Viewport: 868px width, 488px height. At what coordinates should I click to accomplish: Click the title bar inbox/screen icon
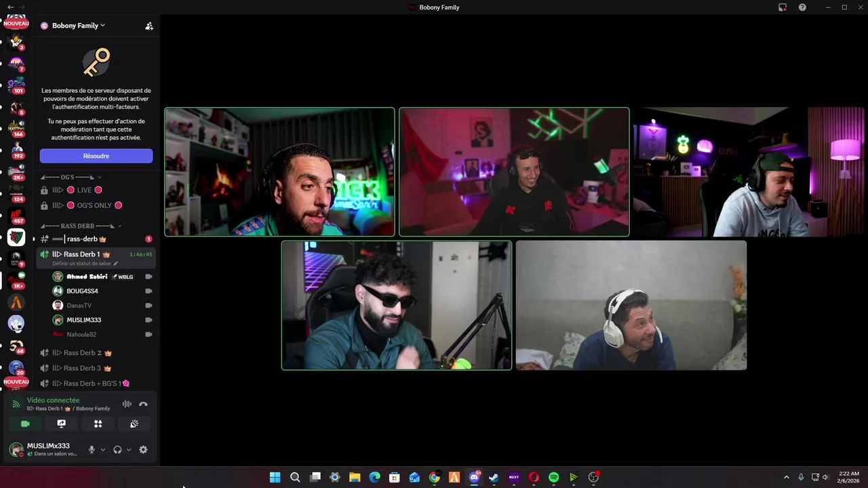[783, 7]
